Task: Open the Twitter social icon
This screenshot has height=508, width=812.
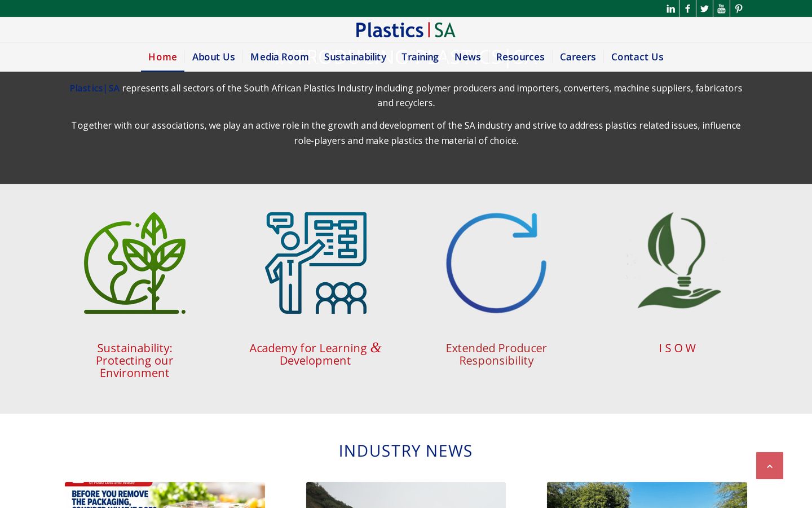Action: click(704, 8)
